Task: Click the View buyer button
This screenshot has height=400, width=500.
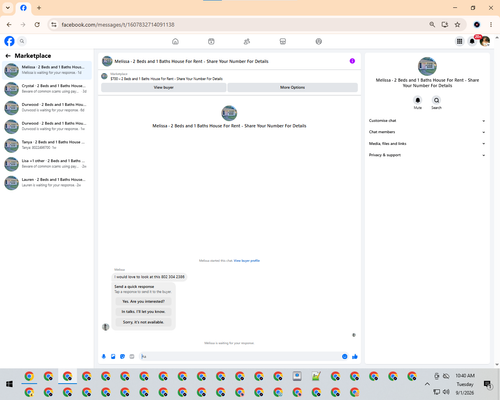Action: pyautogui.click(x=164, y=87)
